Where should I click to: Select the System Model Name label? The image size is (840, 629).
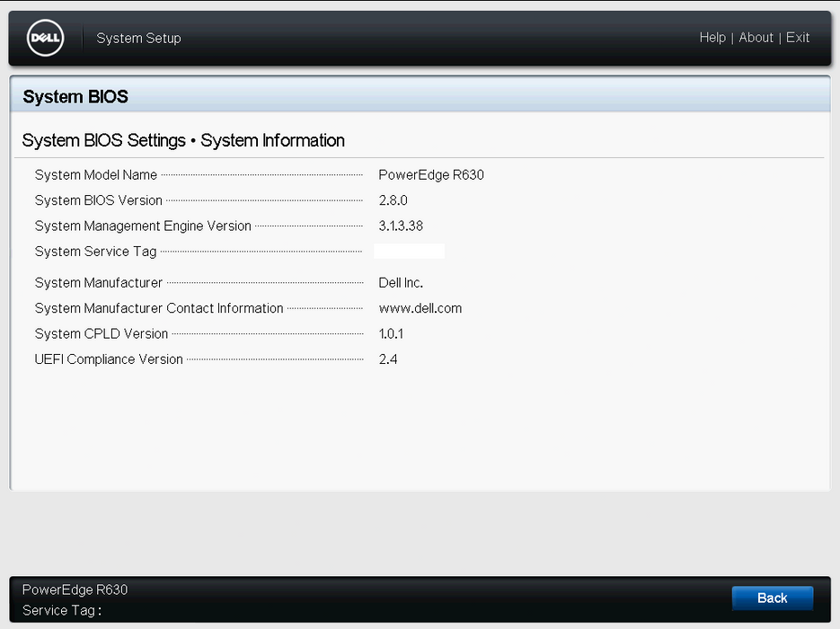pos(96,174)
